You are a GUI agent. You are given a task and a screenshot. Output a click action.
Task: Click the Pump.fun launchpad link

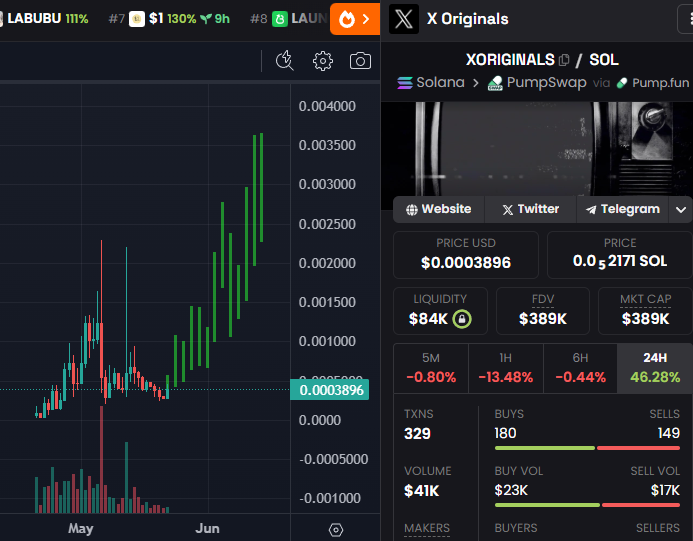coord(653,83)
